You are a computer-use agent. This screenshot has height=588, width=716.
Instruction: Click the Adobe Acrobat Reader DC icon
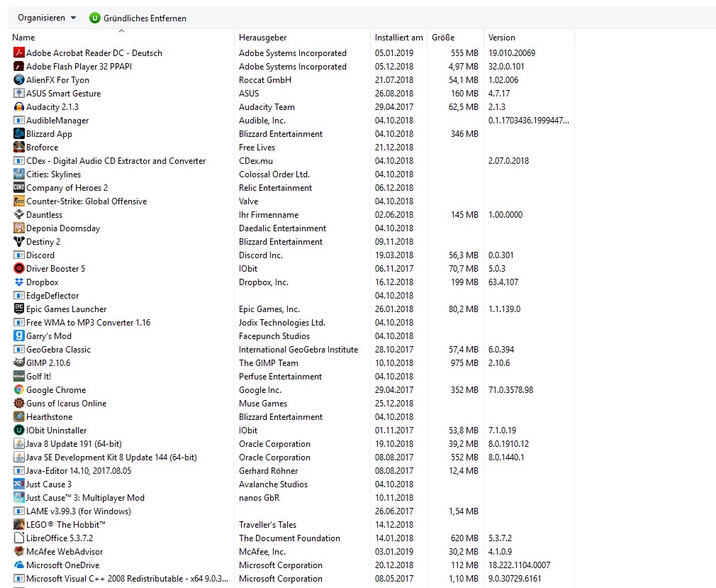[18, 52]
